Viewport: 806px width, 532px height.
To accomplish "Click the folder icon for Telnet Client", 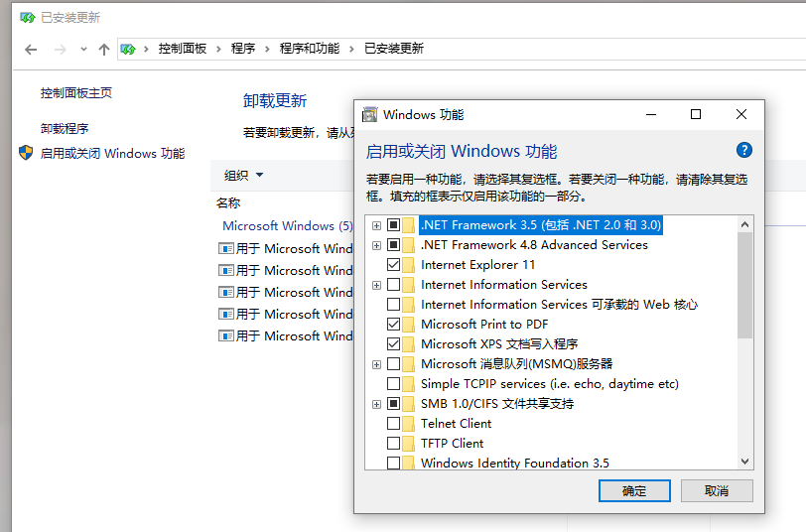I will [x=409, y=424].
